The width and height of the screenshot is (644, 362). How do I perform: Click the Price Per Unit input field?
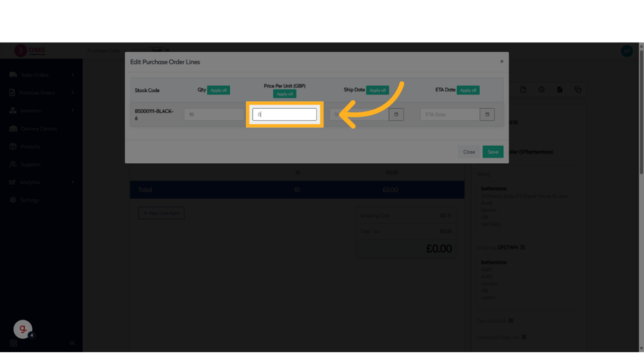(284, 114)
